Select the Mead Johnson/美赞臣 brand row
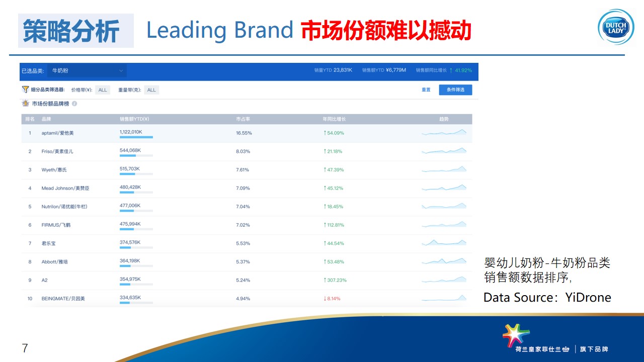644x362 pixels. pyautogui.click(x=247, y=188)
